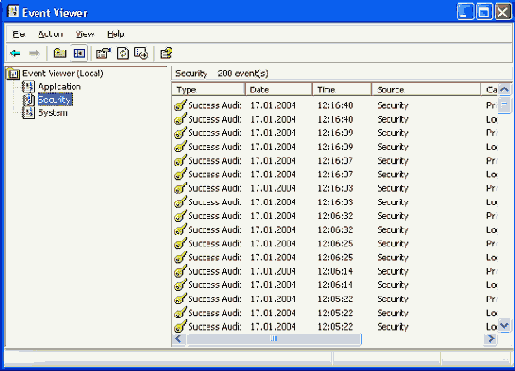Open the Help menu
The image size is (515, 371).
click(116, 34)
